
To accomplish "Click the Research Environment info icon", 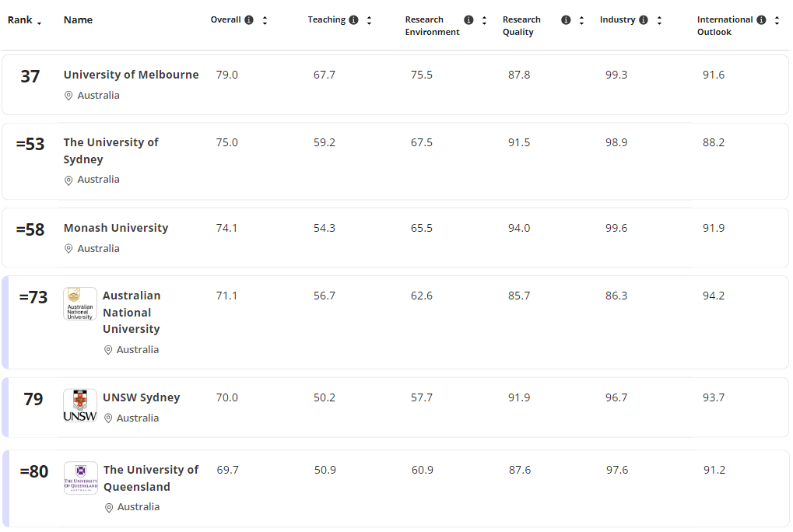I will tap(468, 20).
